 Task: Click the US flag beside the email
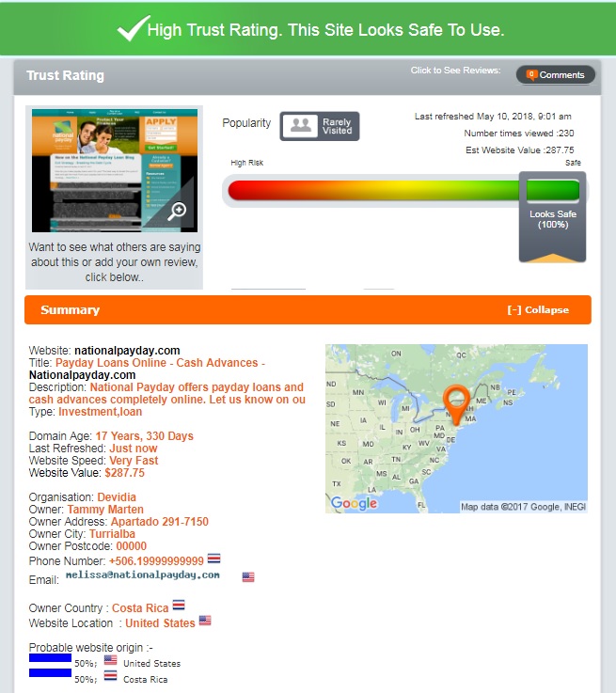pyautogui.click(x=248, y=576)
